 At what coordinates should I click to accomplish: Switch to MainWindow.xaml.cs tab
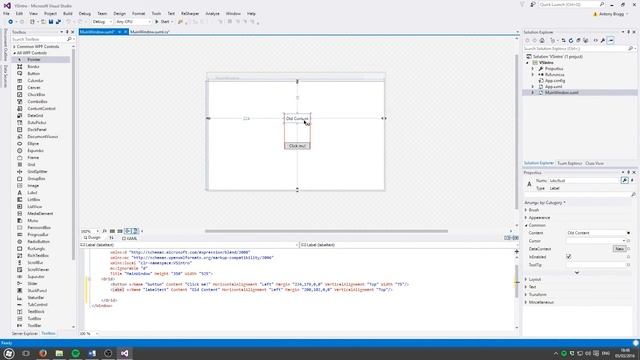149,32
